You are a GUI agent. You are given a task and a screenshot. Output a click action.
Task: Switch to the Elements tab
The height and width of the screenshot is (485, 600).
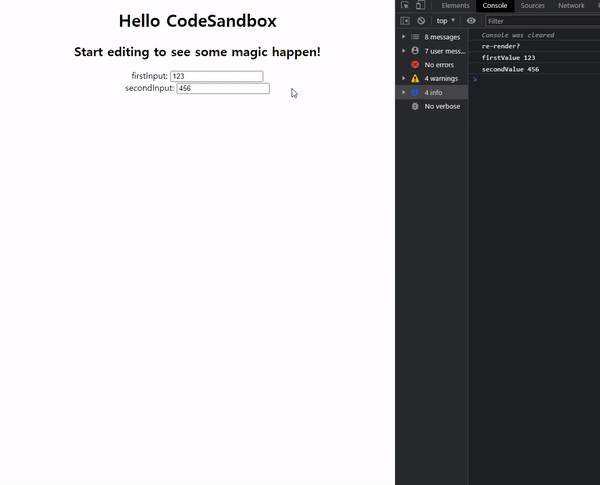[x=455, y=5]
